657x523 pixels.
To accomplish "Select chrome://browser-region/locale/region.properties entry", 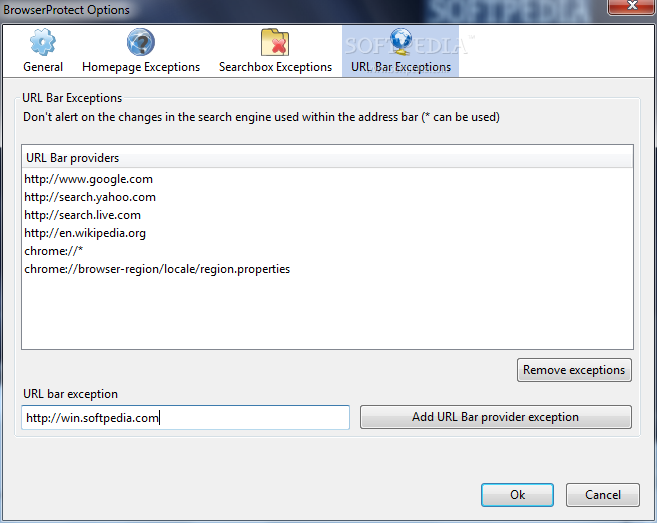I will 327,269.
